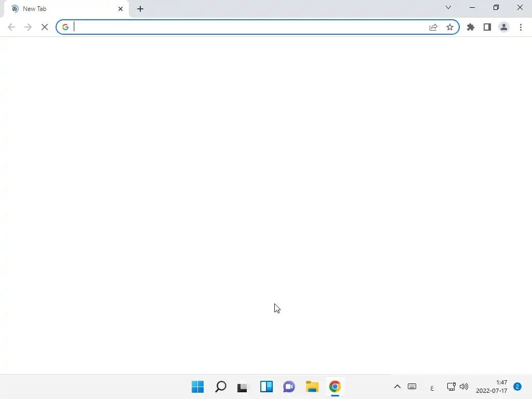Minimize the Chrome window

tap(472, 7)
